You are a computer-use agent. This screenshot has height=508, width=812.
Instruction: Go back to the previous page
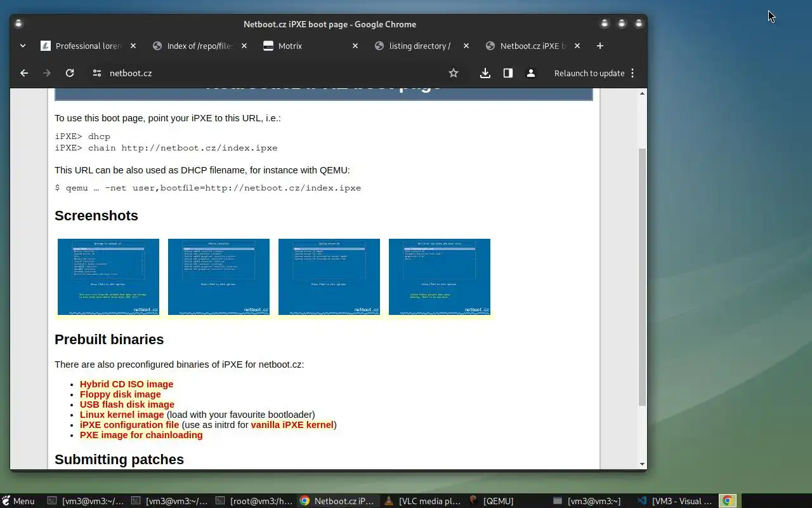pyautogui.click(x=24, y=73)
